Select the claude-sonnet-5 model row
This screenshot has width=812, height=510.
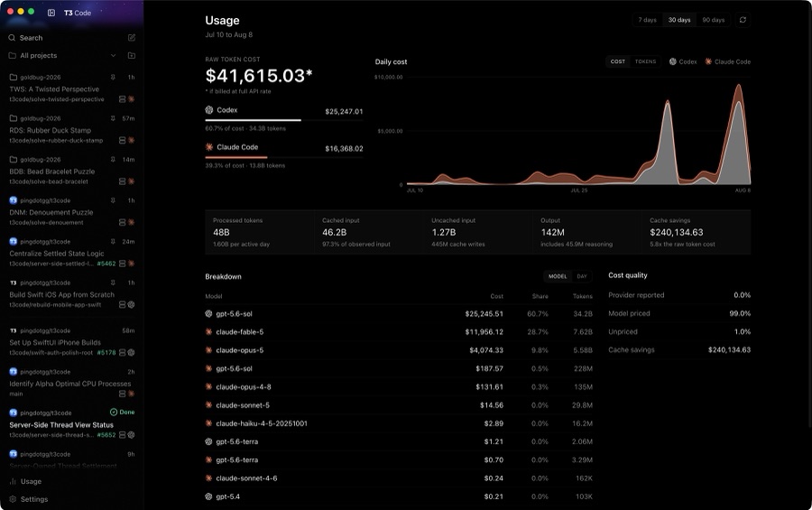pyautogui.click(x=399, y=405)
